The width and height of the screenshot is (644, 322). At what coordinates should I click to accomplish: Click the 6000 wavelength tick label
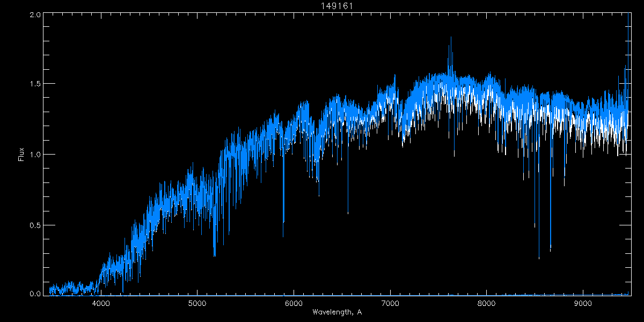tap(294, 303)
